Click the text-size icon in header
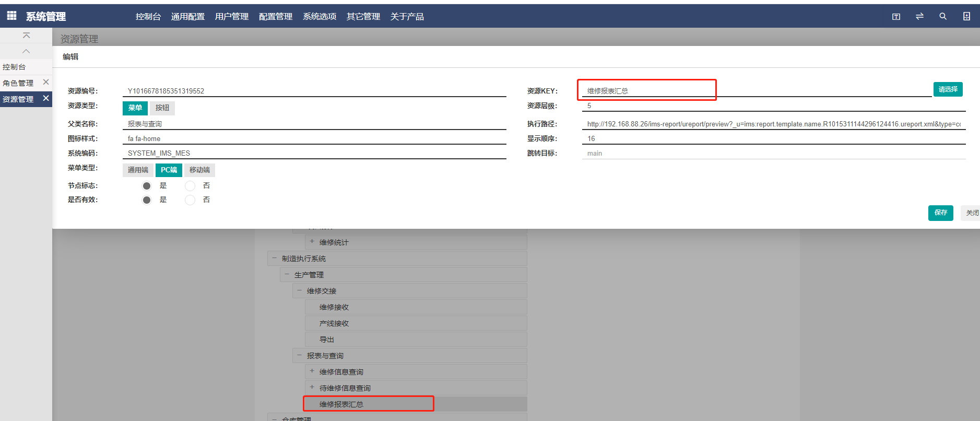This screenshot has width=980, height=421. coord(896,16)
